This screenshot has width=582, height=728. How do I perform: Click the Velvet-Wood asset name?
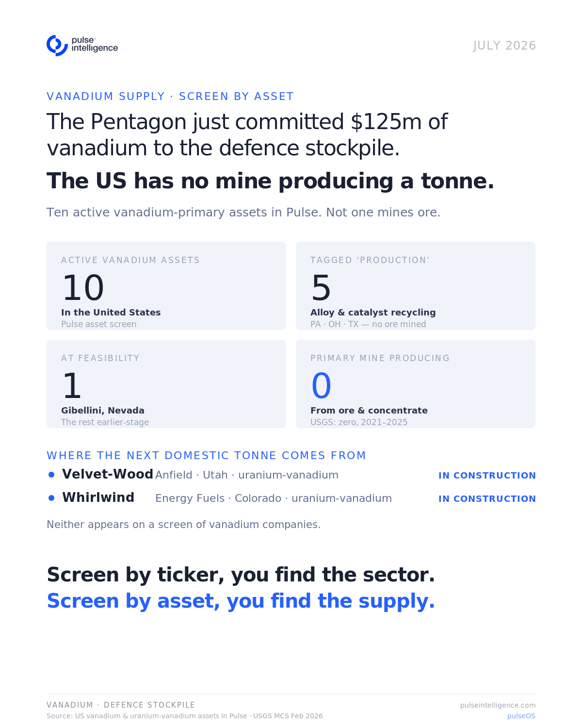coord(108,475)
